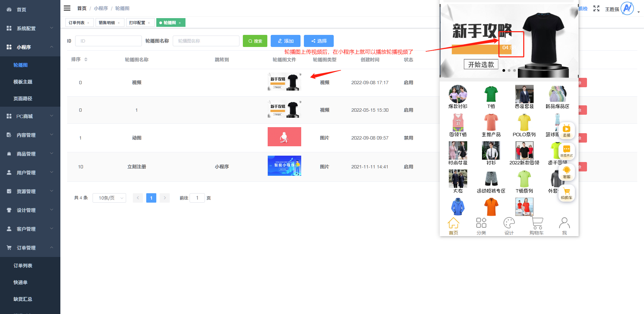
Task: Open the 客服 customer service floating icon
Action: coord(567,172)
